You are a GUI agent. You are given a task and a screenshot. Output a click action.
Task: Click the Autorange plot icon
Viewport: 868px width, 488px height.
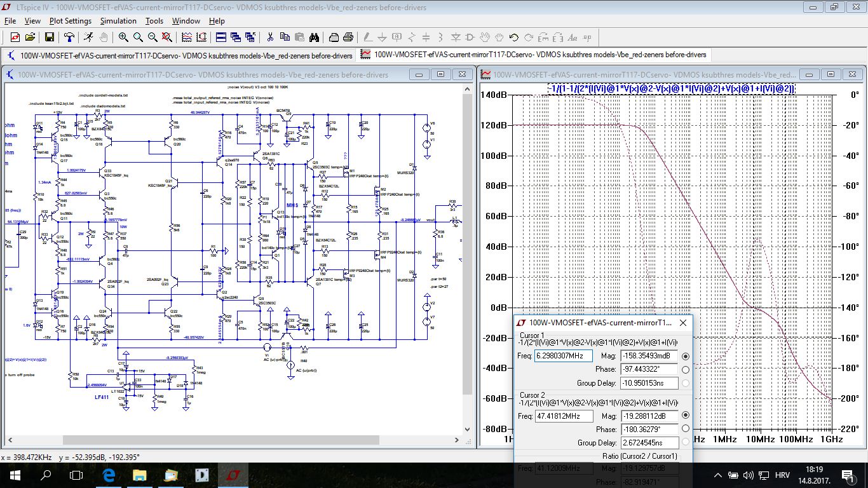coord(201,37)
